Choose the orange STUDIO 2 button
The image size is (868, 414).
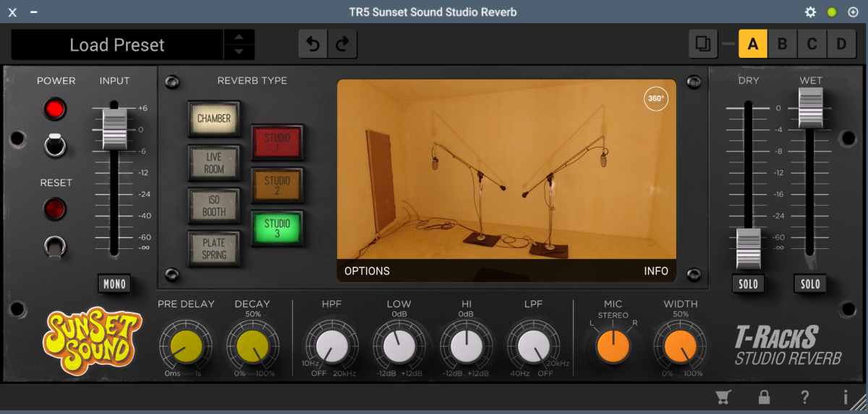(x=277, y=186)
